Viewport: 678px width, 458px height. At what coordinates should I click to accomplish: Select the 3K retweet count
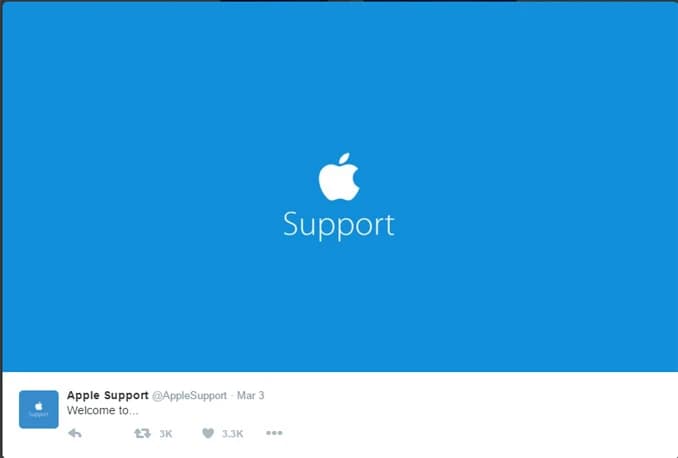tap(166, 434)
